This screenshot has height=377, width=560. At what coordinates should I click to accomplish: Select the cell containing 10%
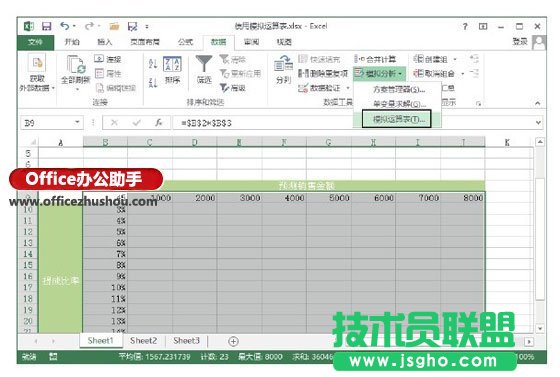[x=105, y=287]
